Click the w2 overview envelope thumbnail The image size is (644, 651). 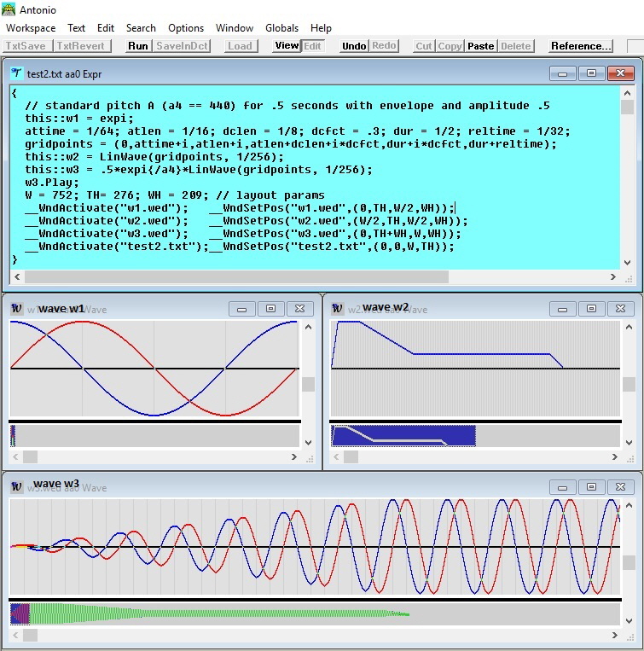click(x=403, y=435)
